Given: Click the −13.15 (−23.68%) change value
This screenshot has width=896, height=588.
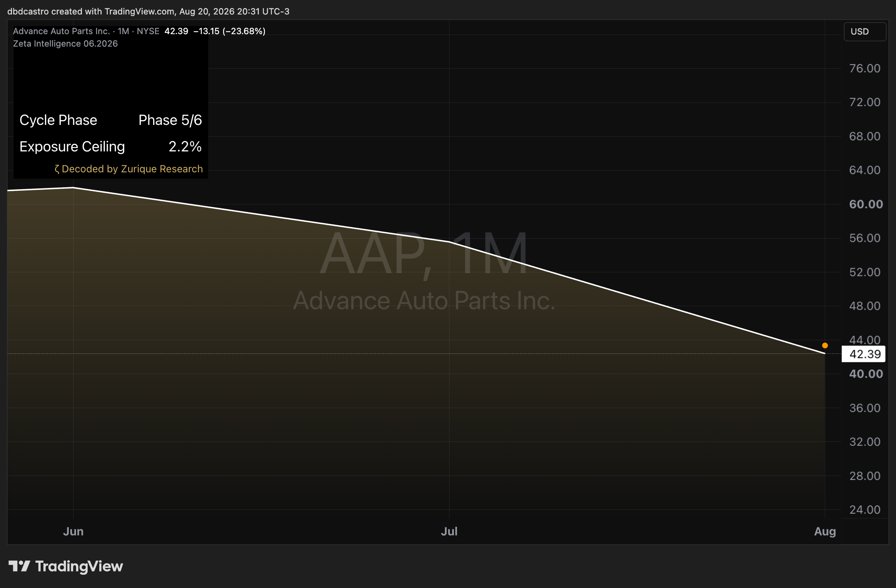Looking at the screenshot, I should tap(230, 31).
